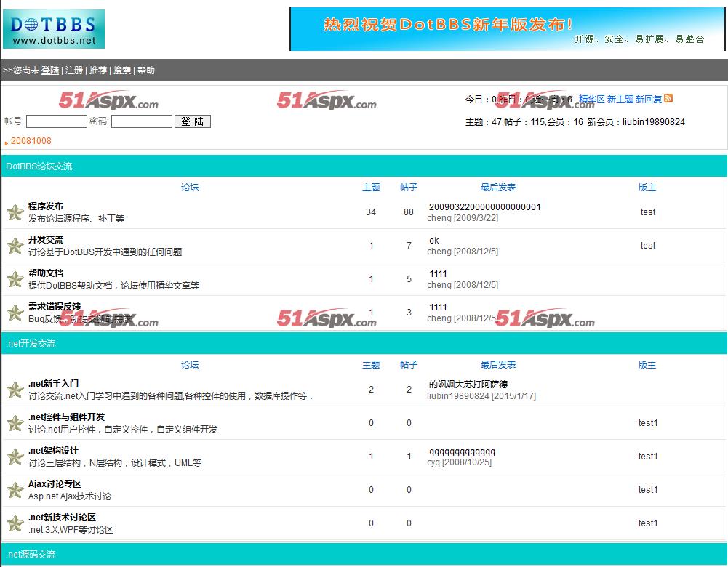Click star icon beside Ajax讨论专区
Screen dimensions: 728x567
click(15, 490)
